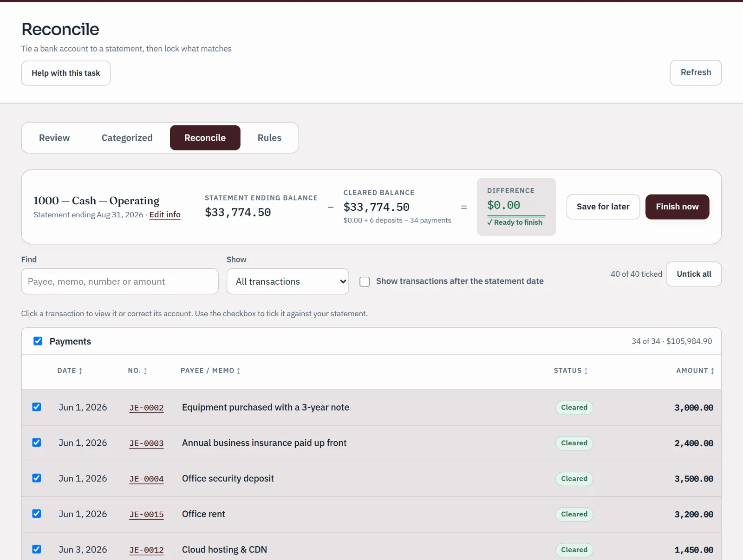
Task: Sort payments by the NO. column header
Action: coord(137,371)
